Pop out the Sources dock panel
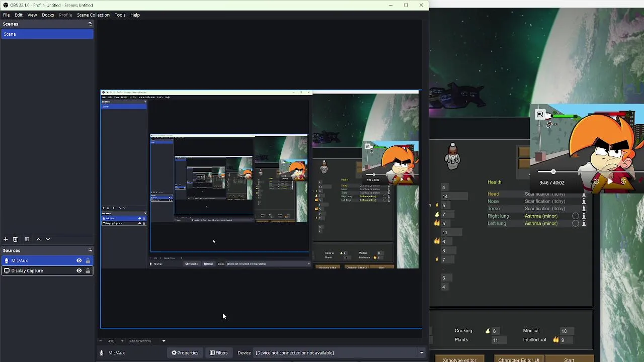Screen dimensions: 644x362 pyautogui.click(x=90, y=250)
